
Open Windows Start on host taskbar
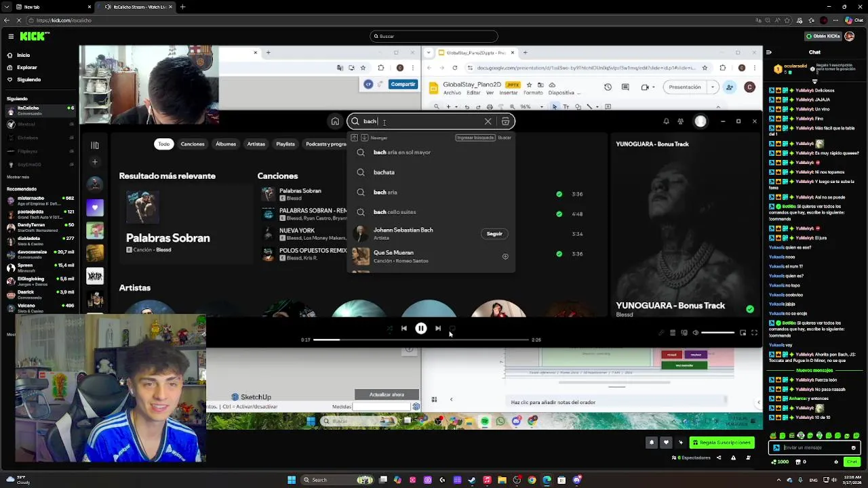pos(292,480)
